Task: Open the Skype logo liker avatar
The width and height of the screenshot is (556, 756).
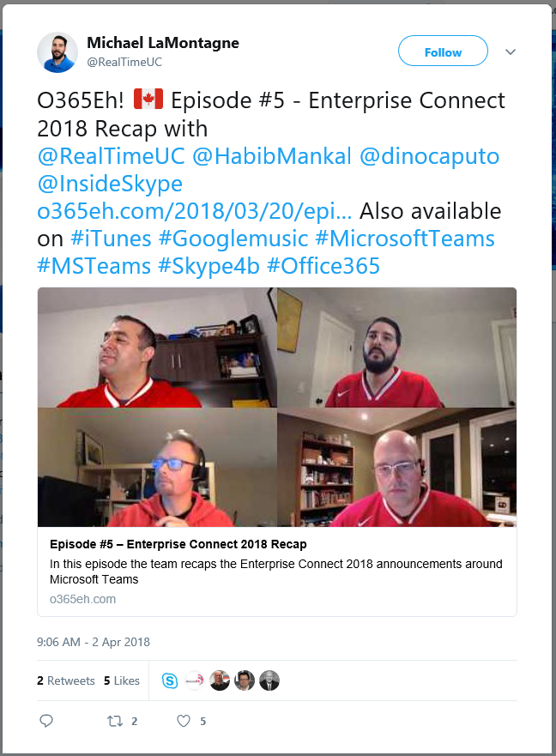Action: 170,680
